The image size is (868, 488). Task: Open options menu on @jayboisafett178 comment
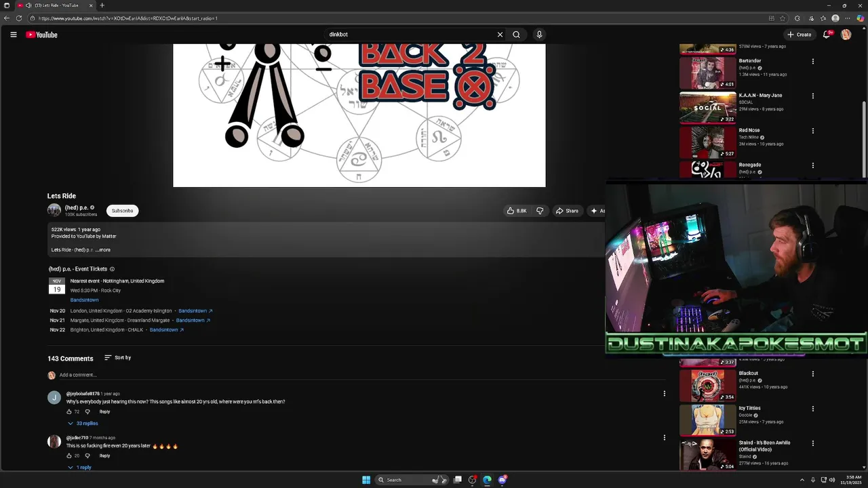(664, 393)
